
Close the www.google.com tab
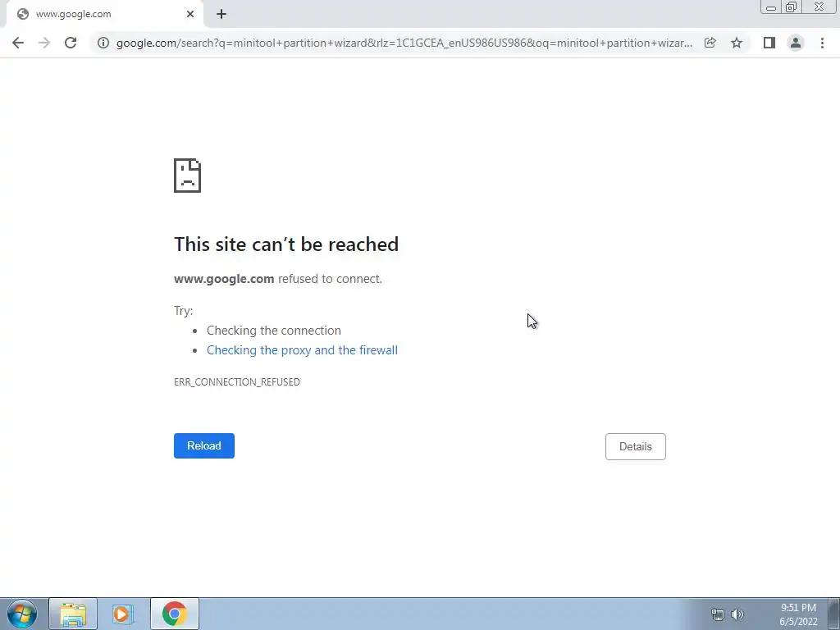click(190, 14)
